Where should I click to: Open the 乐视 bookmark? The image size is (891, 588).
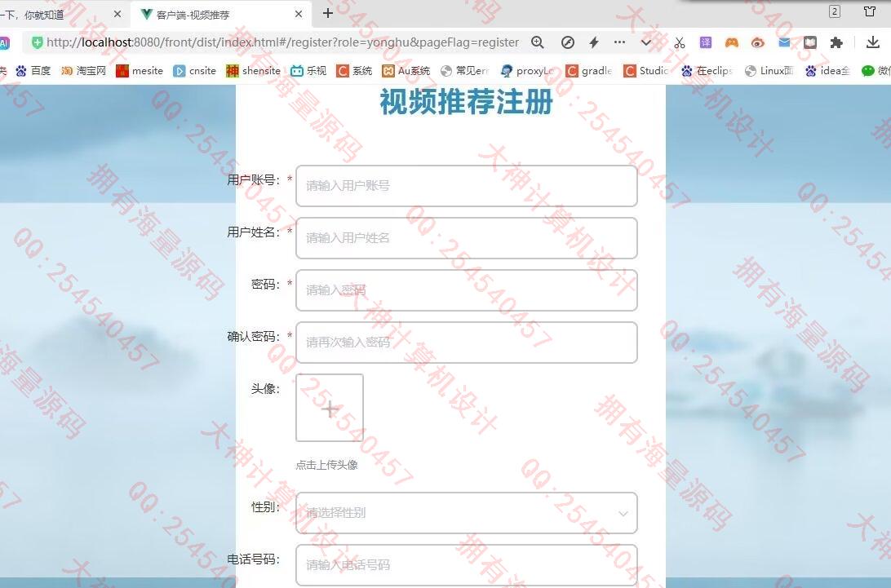click(308, 70)
